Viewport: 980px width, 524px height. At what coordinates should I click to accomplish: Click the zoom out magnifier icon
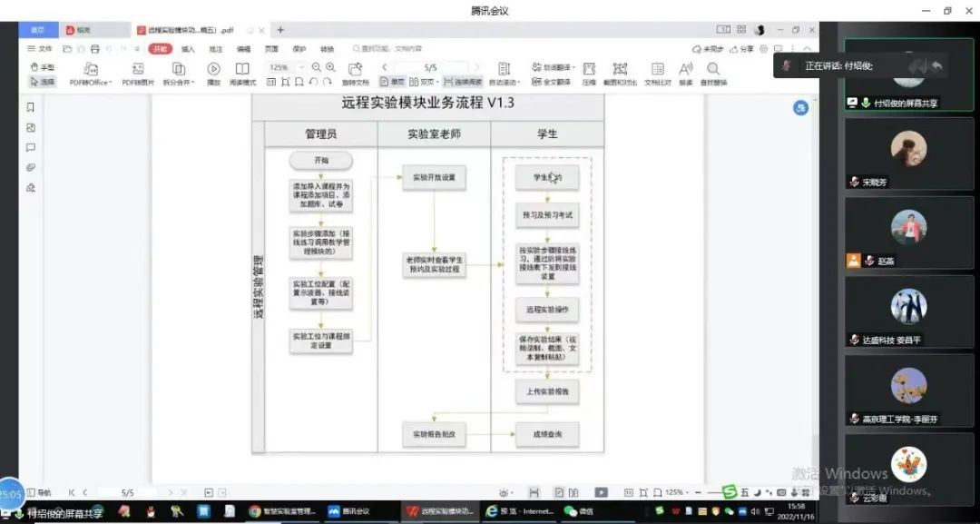point(317,67)
